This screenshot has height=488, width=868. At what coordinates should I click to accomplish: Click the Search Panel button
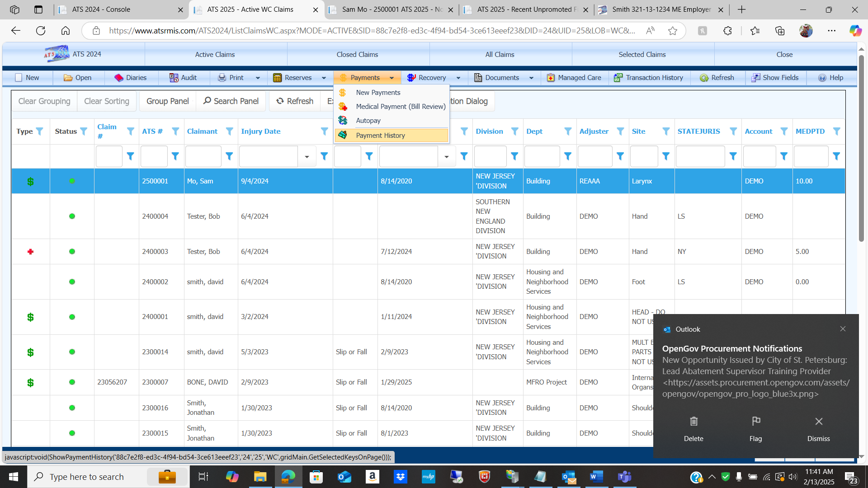231,101
